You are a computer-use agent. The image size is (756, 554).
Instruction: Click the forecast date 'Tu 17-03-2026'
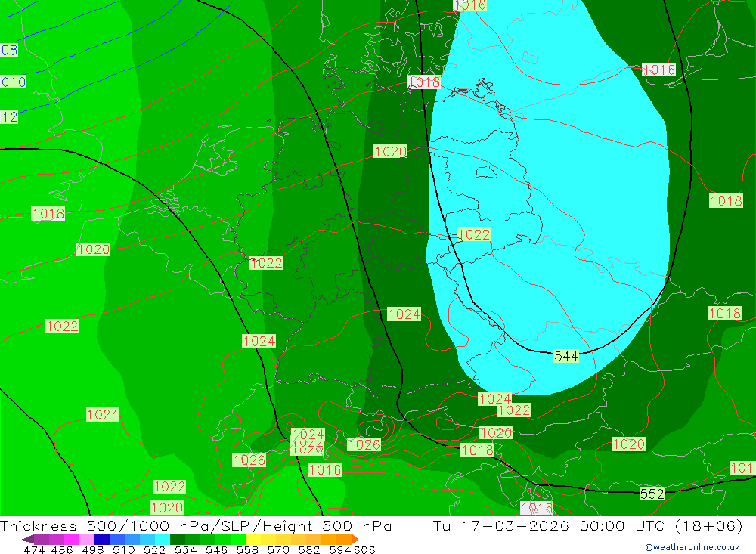tap(501, 525)
